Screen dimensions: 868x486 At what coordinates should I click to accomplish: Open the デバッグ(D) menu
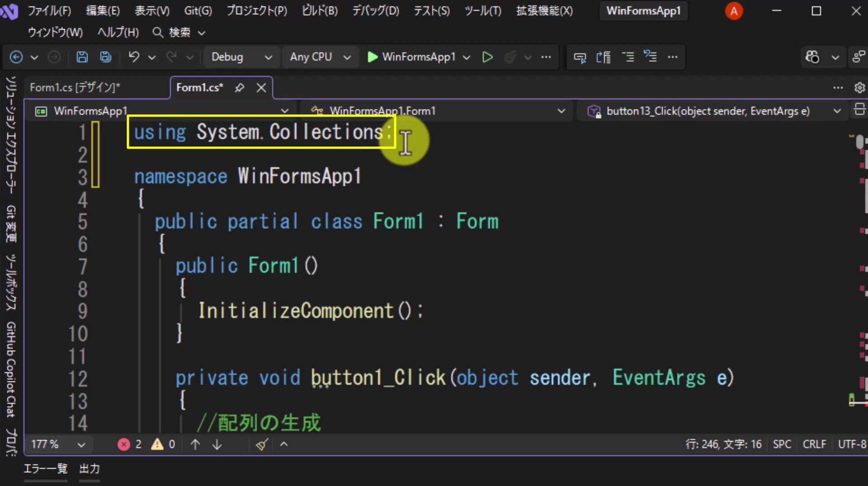(376, 11)
